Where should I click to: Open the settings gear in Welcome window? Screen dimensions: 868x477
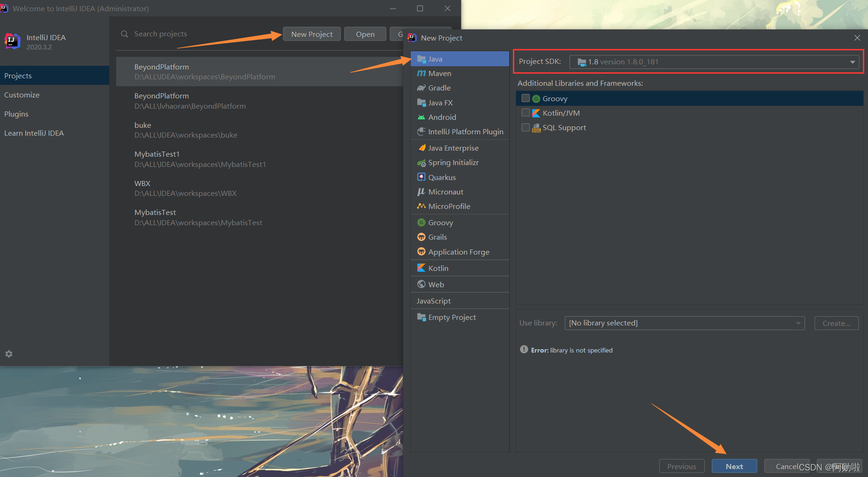click(x=9, y=354)
